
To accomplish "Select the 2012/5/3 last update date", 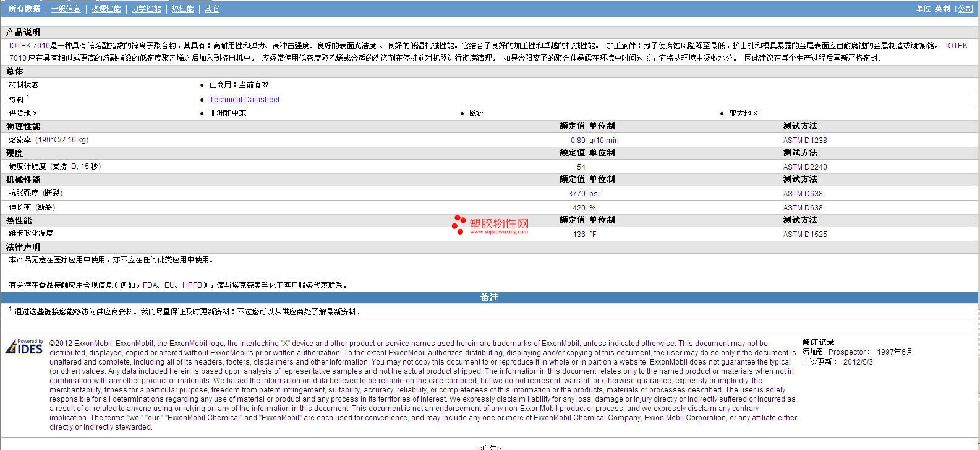I will (858, 362).
